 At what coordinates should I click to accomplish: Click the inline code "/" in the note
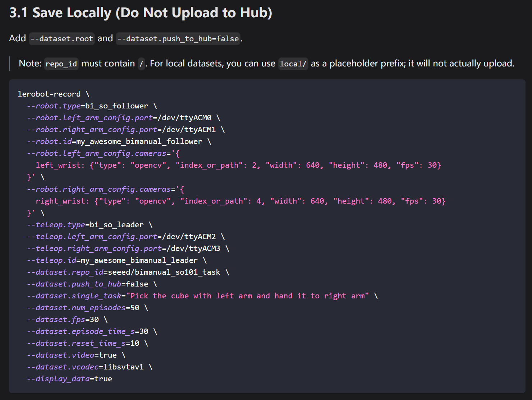coord(141,64)
